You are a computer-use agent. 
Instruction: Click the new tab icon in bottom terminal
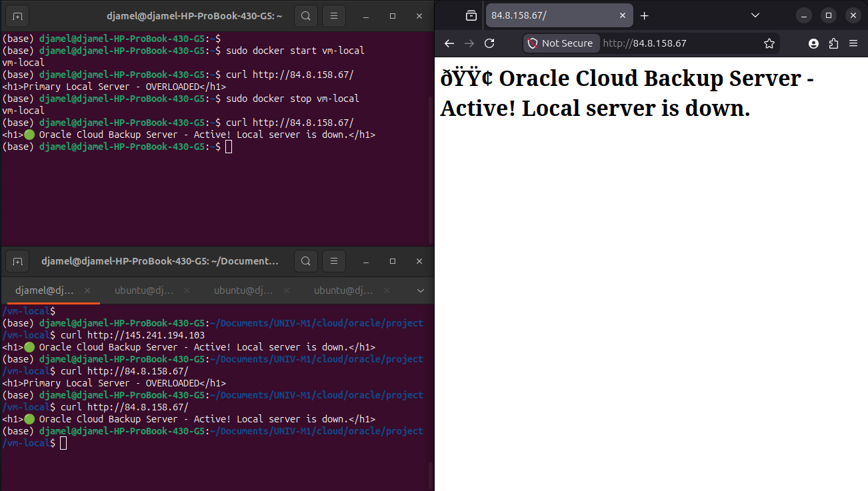pos(18,261)
